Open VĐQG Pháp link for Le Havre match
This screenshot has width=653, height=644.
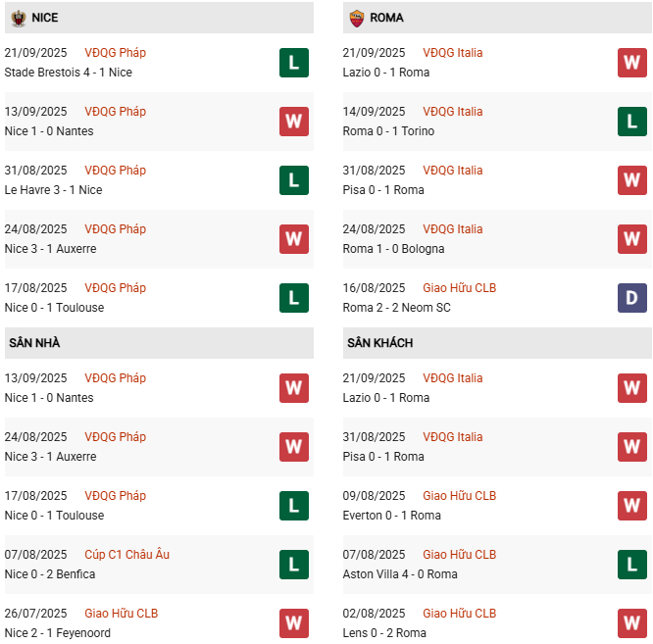(x=115, y=171)
